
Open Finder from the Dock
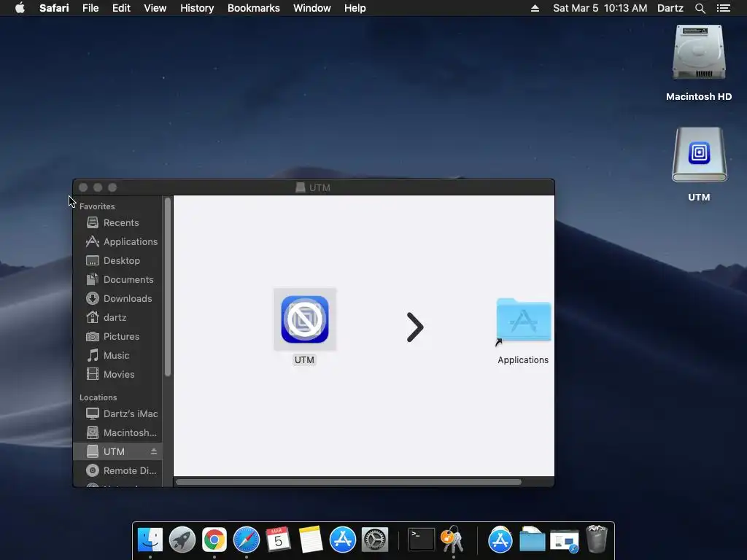click(x=150, y=540)
